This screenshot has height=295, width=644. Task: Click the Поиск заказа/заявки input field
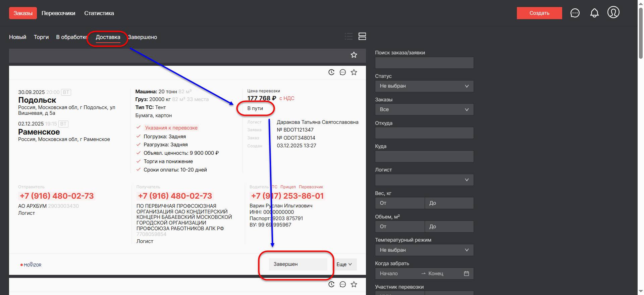pos(424,63)
